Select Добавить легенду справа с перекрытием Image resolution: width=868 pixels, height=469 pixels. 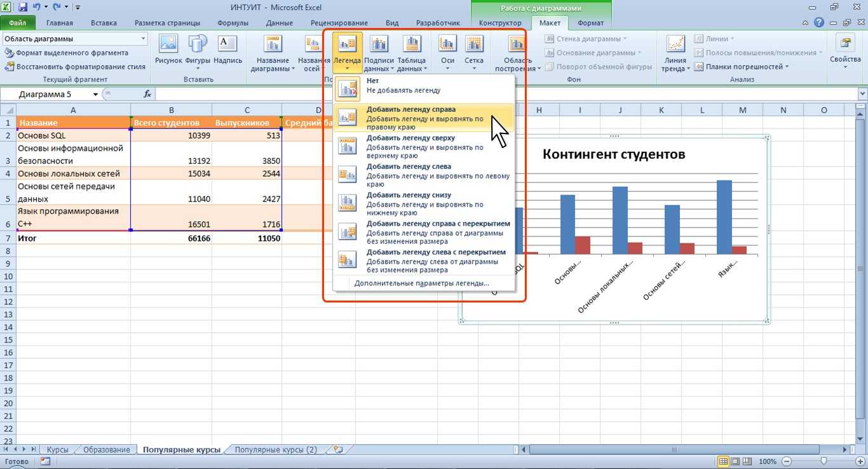423,233
